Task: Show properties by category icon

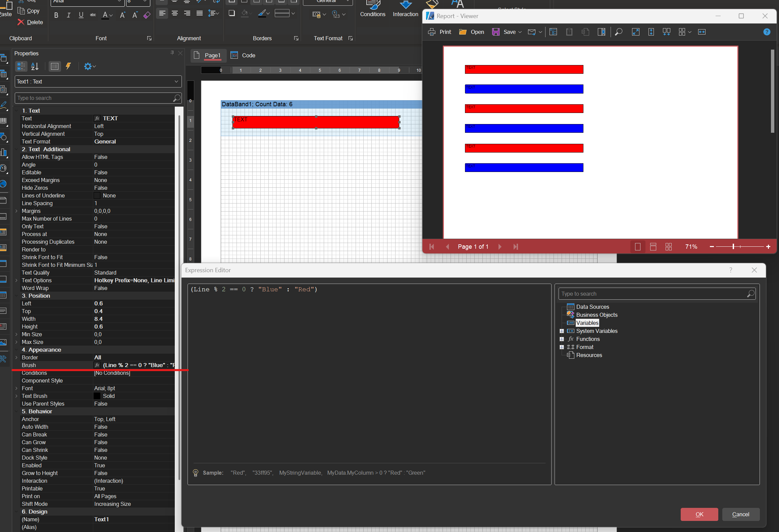Action: pyautogui.click(x=21, y=66)
